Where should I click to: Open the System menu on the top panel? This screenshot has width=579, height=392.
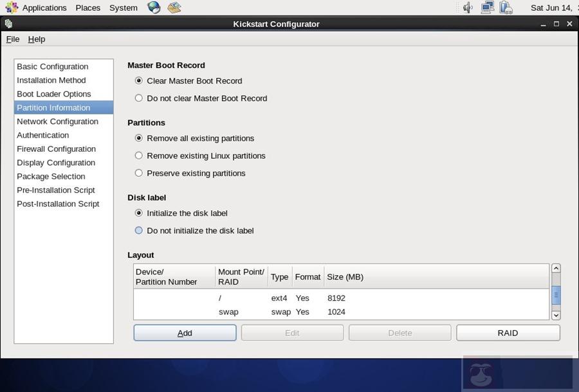pos(123,8)
